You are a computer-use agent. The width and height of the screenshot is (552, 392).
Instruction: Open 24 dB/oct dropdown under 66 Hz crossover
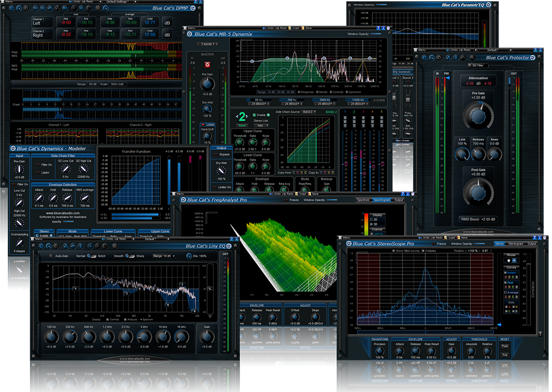[x=259, y=104]
